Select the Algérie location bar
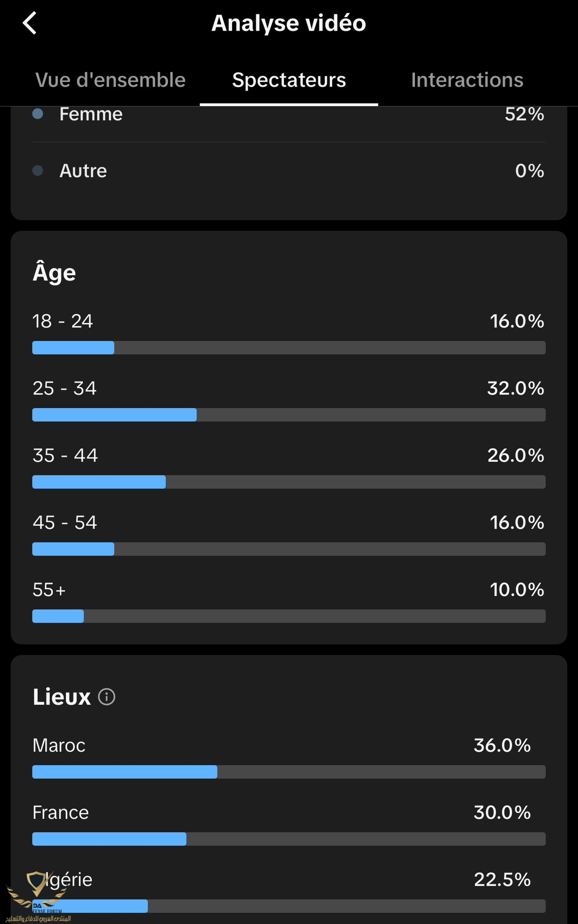Viewport: 578px width, 924px height. pos(289,906)
